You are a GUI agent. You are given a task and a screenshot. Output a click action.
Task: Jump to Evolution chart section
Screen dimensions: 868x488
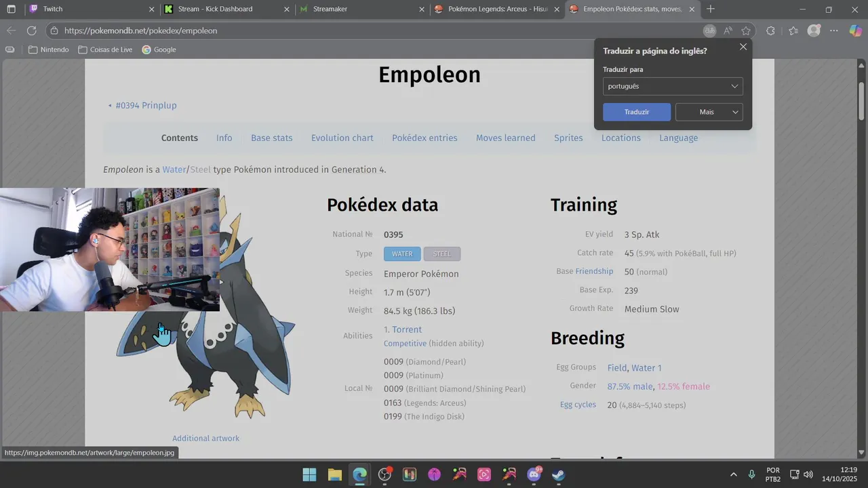pyautogui.click(x=342, y=138)
